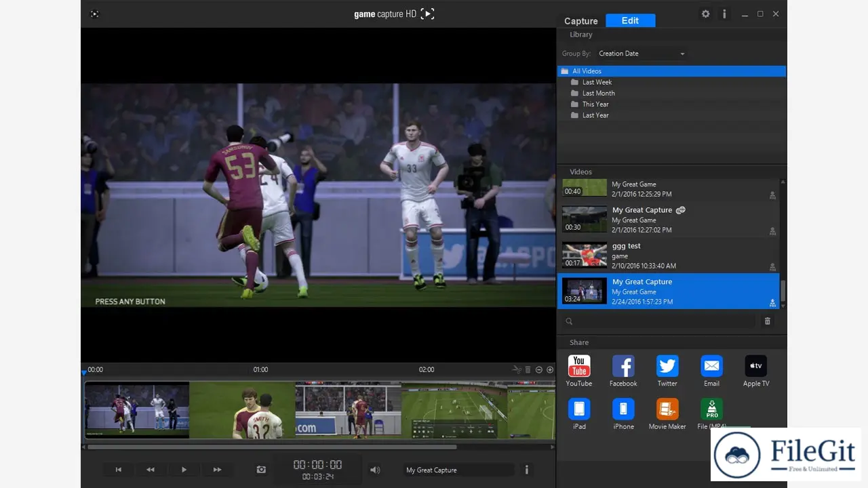This screenshot has height=488, width=868.
Task: Click the down arrow on the videos list scrollbar
Action: tap(783, 306)
